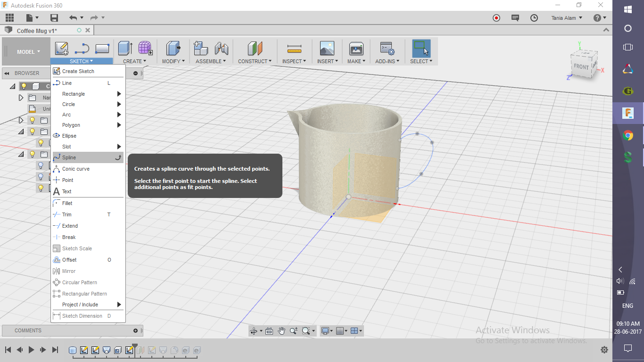Choose the Ellipse sketch tool
This screenshot has width=644, height=362.
tap(70, 136)
